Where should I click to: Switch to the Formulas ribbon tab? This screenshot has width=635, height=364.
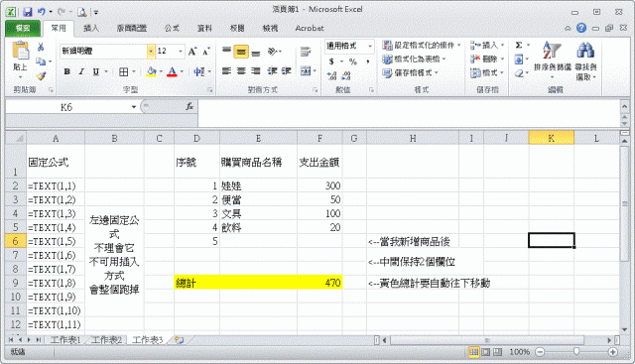click(x=172, y=28)
